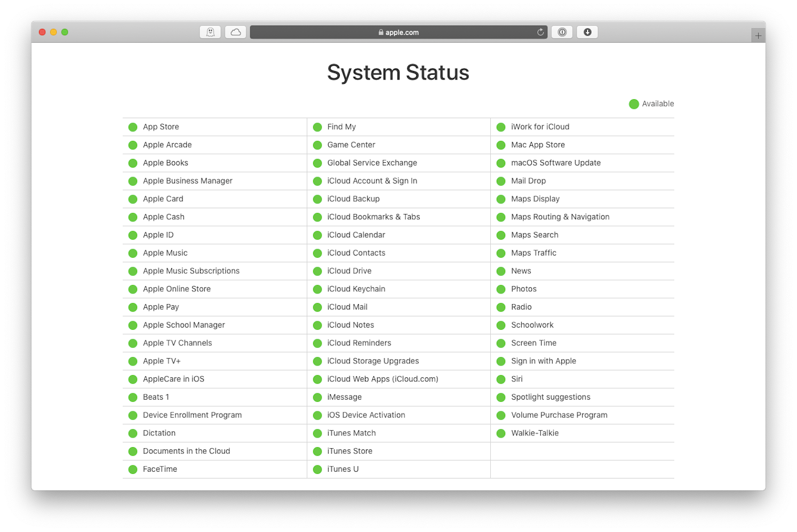Screen dimensions: 797x532
Task: View the iMessage status row
Action: click(x=344, y=397)
